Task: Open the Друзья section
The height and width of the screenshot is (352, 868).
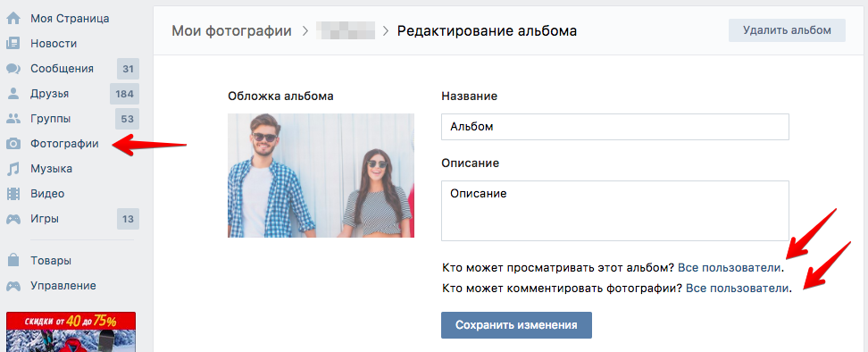Action: [50, 94]
